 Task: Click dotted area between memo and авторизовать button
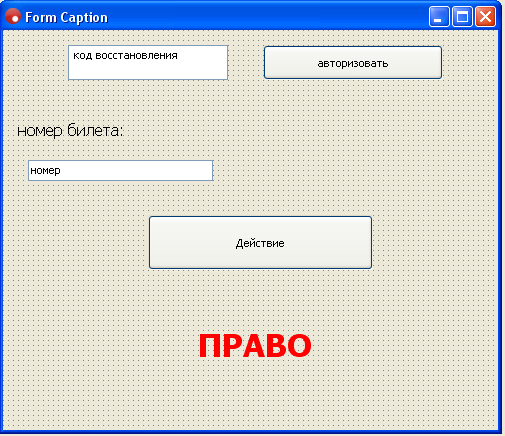coord(246,63)
